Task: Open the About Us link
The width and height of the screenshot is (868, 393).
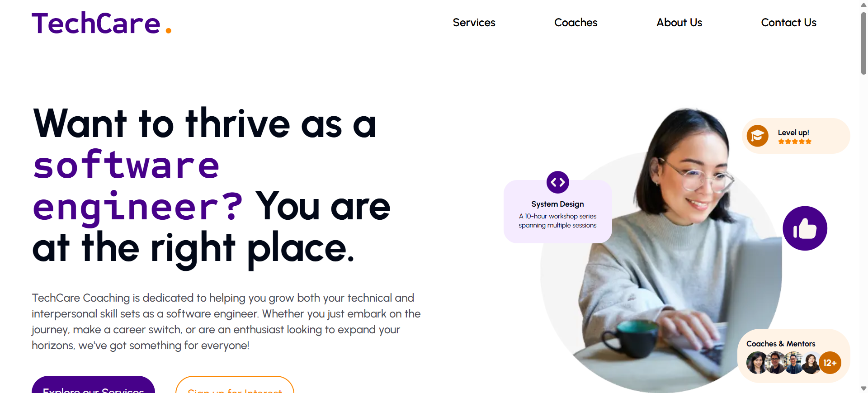Action: pyautogui.click(x=679, y=23)
